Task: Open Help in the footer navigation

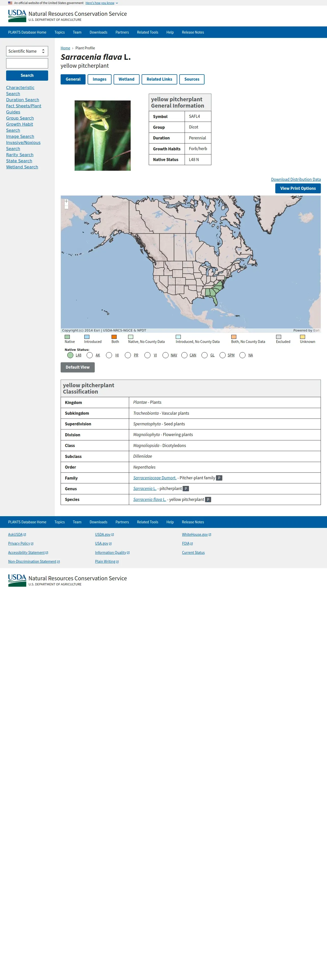Action: coord(170,522)
